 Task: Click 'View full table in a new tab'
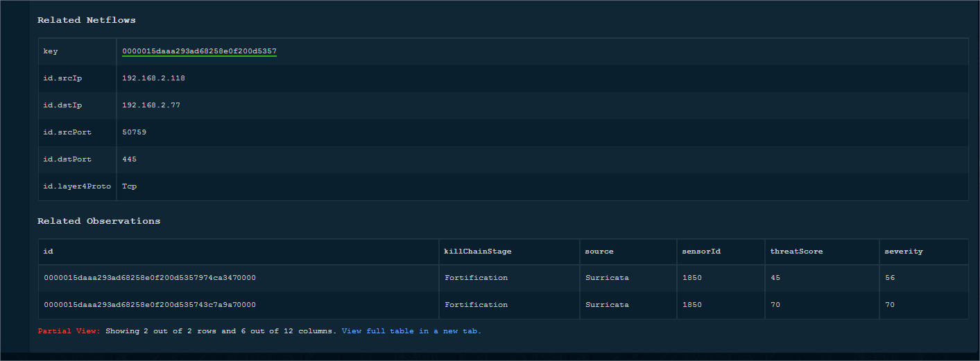pyautogui.click(x=411, y=331)
